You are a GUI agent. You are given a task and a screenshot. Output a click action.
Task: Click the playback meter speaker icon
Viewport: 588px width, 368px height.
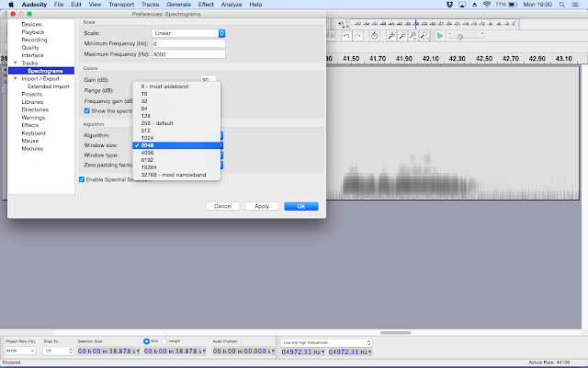pos(341,24)
